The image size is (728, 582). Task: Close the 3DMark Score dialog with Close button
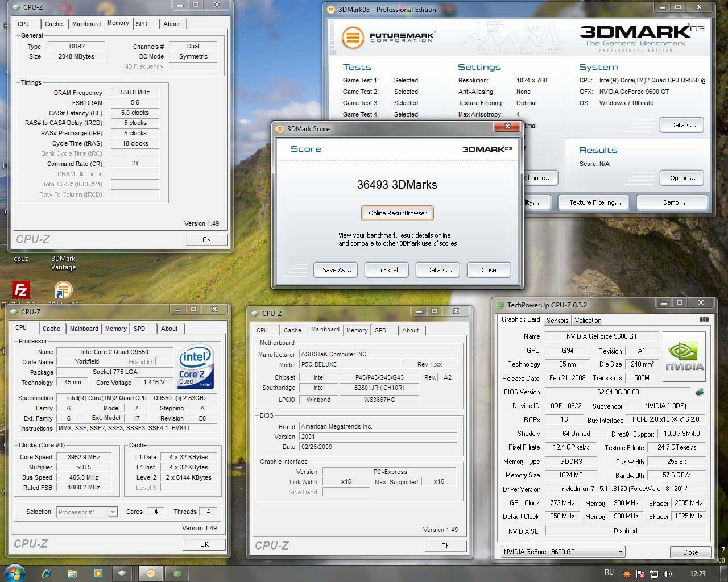point(489,270)
